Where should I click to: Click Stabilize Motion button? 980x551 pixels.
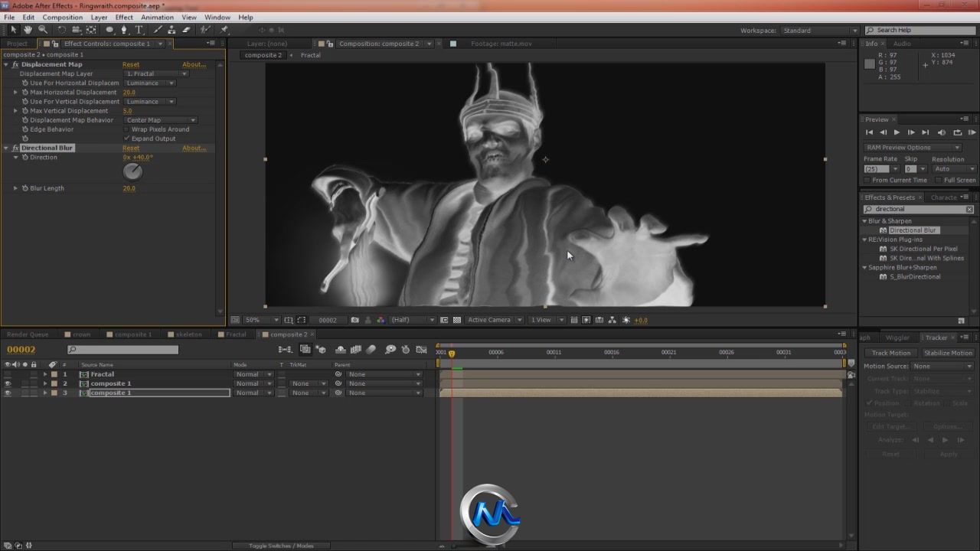tap(948, 354)
